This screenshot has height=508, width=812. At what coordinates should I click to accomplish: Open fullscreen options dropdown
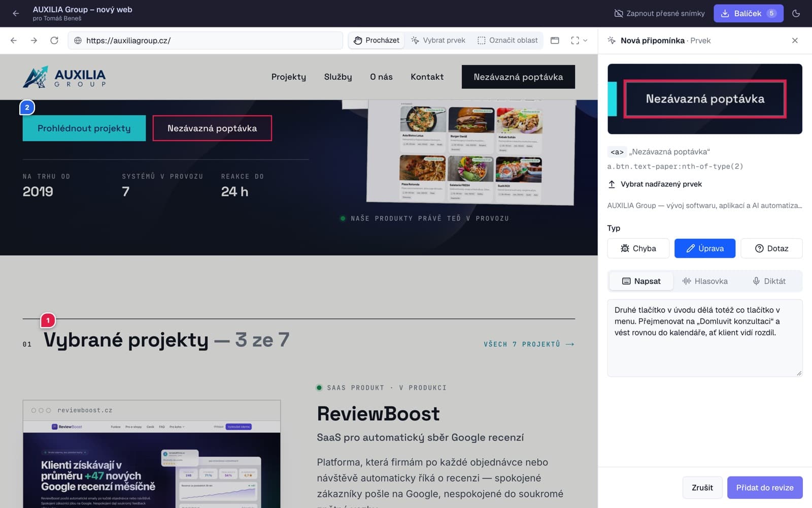579,41
